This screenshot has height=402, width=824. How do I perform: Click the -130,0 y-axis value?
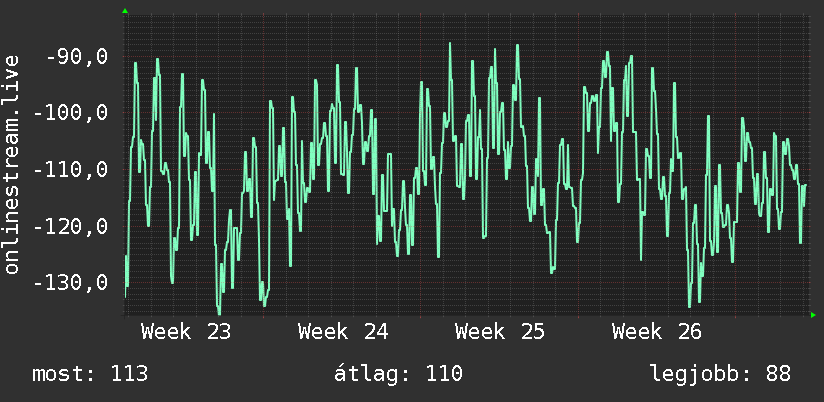(x=71, y=283)
